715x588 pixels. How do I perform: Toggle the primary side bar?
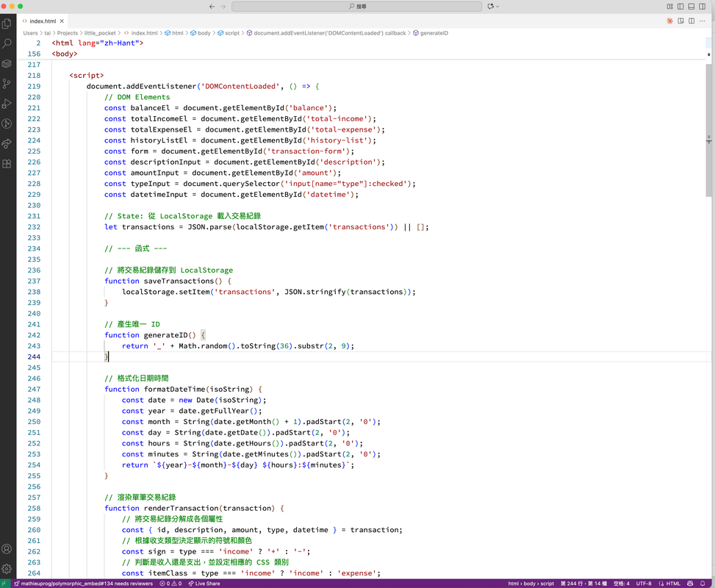pyautogui.click(x=680, y=7)
